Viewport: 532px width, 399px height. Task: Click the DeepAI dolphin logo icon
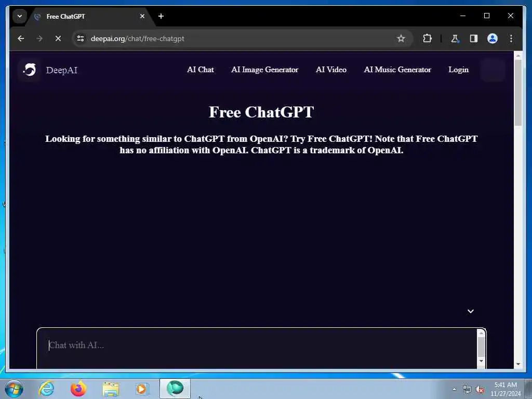29,70
